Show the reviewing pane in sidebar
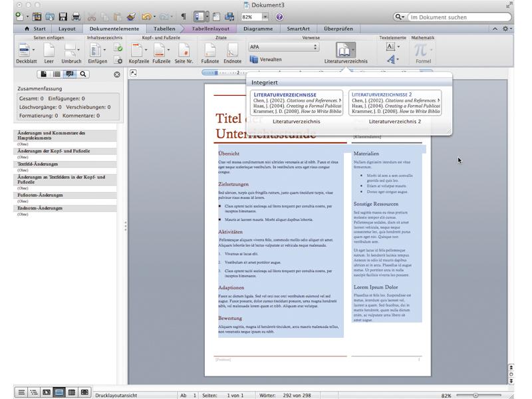 70,74
